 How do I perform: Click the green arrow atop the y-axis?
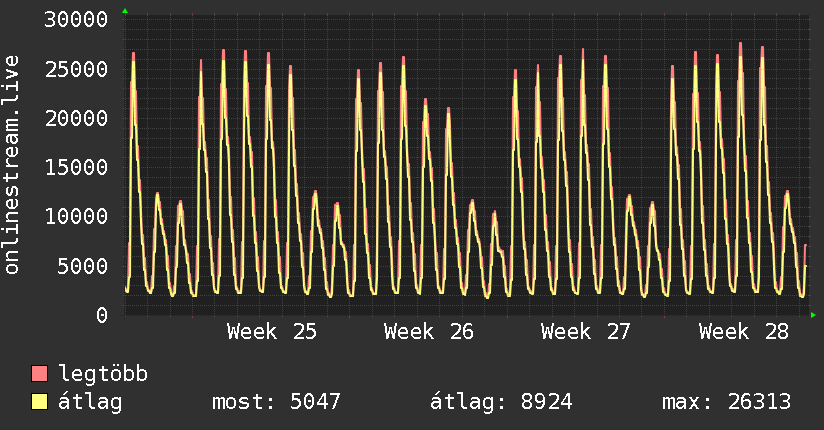[125, 11]
